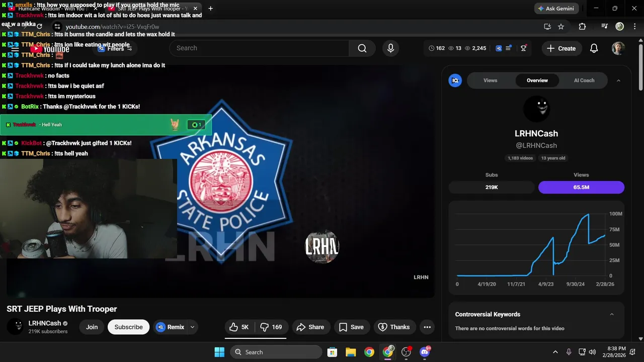644x362 pixels.
Task: Collapse the Controversial Keywords section
Action: click(612, 314)
